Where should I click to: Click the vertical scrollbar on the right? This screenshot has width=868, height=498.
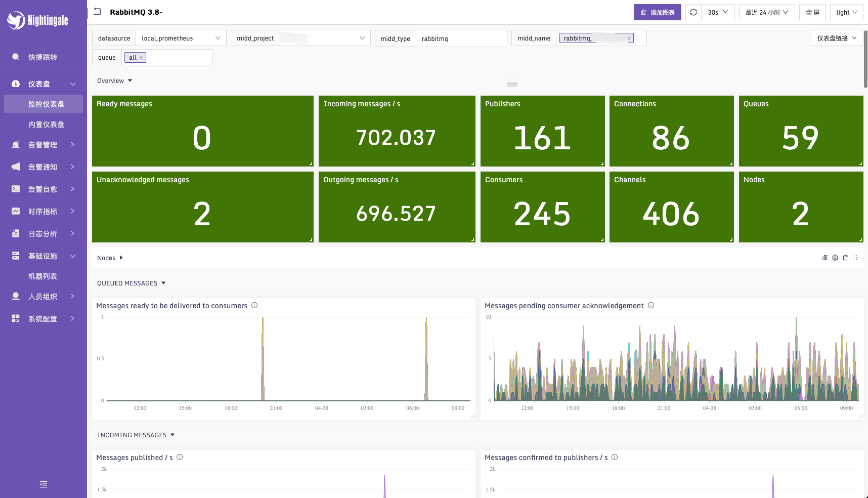tap(865, 59)
